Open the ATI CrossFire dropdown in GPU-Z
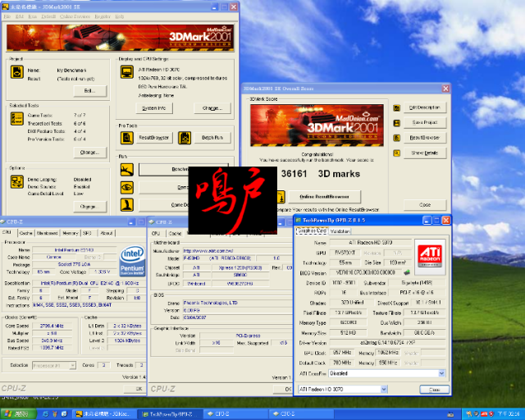The height and width of the screenshot is (420, 525). coord(441,373)
